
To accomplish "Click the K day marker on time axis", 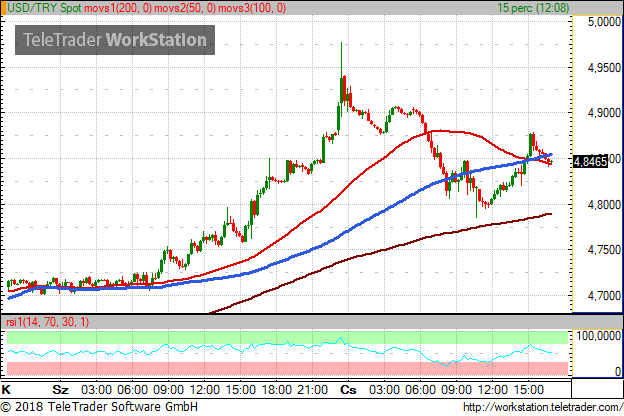I will [x=6, y=389].
